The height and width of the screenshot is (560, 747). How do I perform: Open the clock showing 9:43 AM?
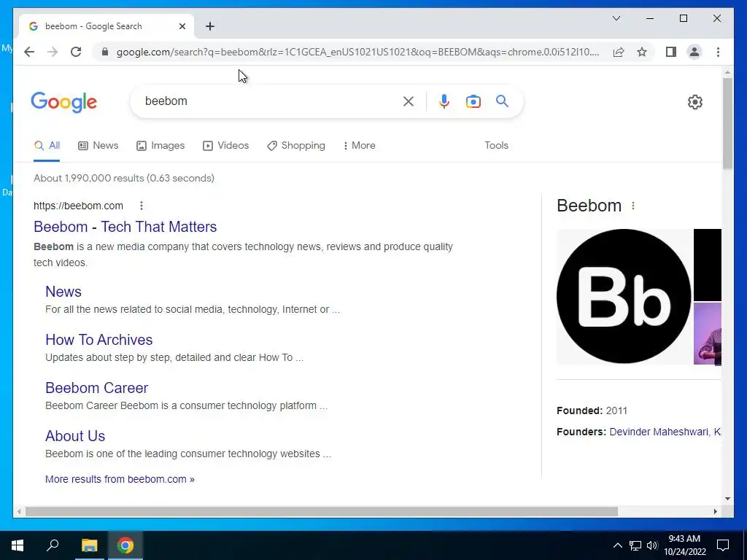(x=684, y=545)
